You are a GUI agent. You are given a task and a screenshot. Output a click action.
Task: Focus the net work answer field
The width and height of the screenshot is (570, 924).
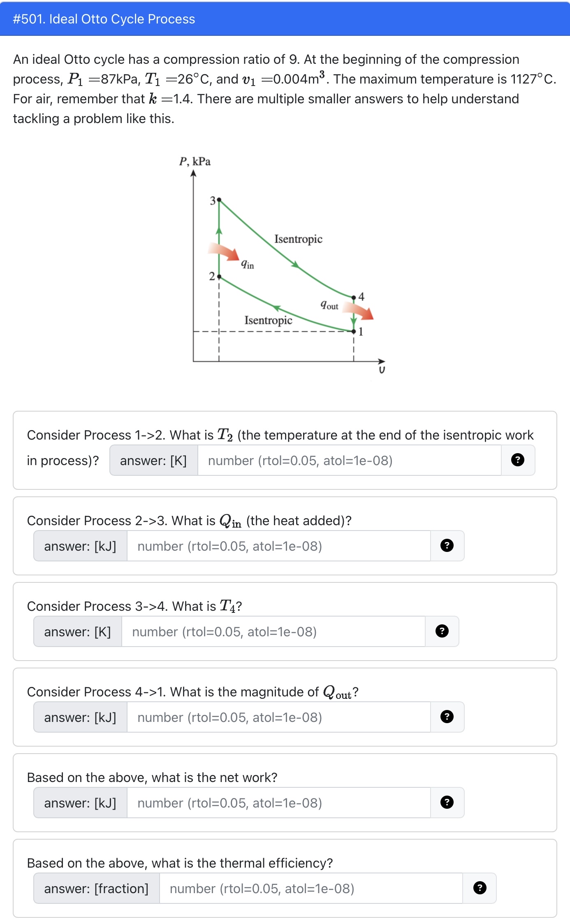click(280, 803)
